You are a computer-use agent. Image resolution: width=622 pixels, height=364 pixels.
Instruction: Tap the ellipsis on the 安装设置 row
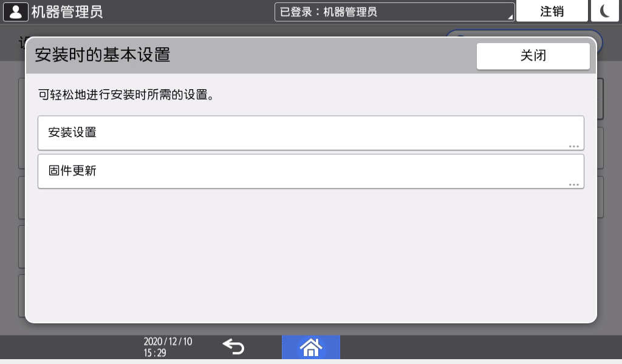(x=575, y=144)
